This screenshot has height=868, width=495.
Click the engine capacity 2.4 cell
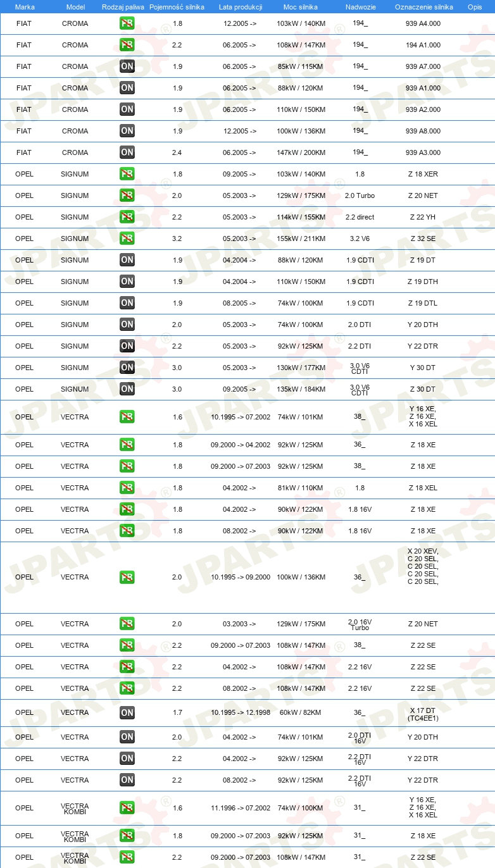coord(177,152)
